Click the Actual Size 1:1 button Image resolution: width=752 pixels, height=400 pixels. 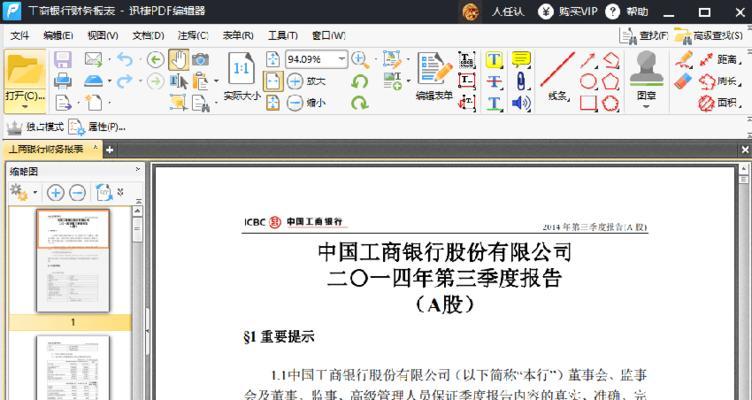click(241, 75)
